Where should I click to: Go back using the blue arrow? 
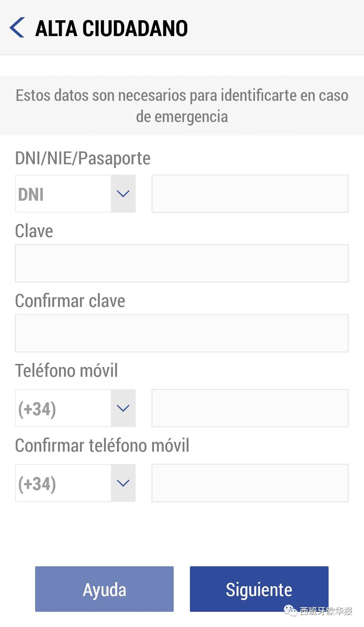(x=17, y=28)
